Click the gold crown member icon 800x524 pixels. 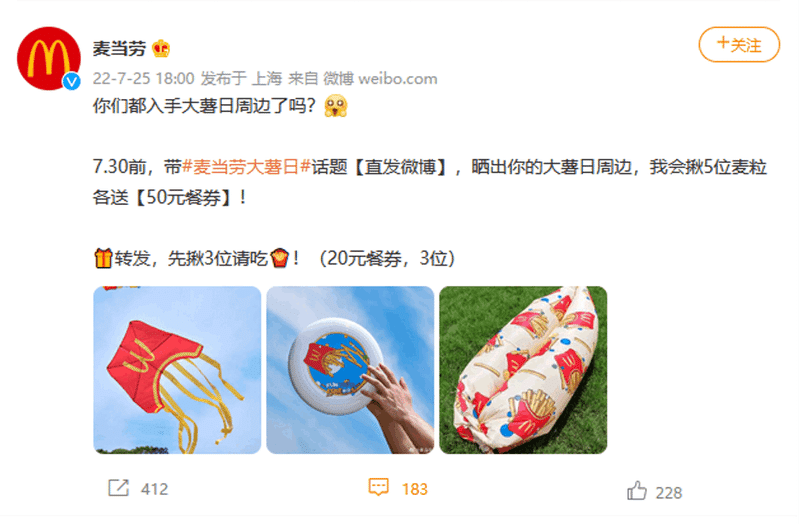pos(161,48)
